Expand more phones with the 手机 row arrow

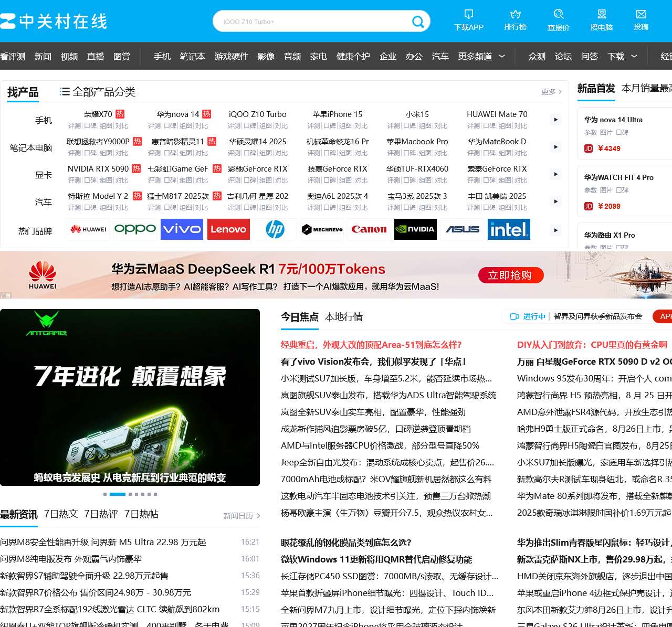[x=555, y=119]
